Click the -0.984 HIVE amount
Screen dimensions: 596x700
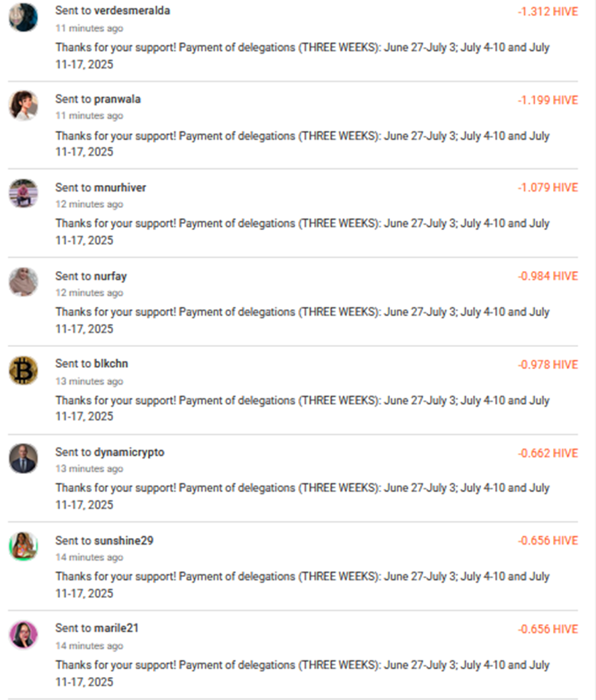click(x=548, y=276)
